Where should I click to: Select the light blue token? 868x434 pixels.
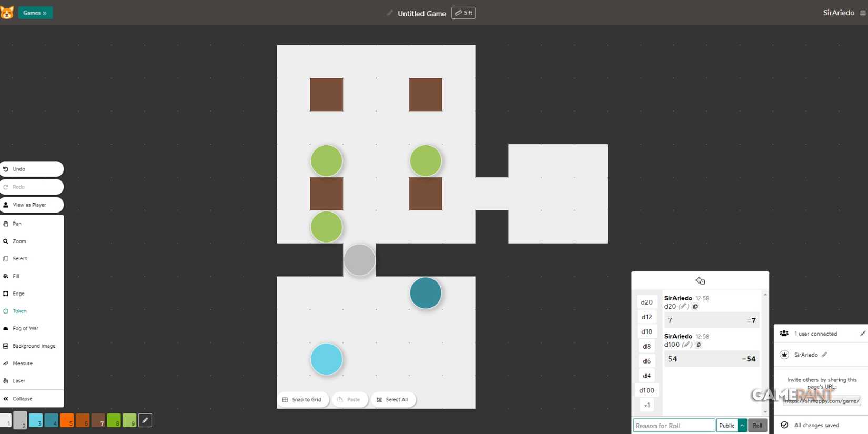pyautogui.click(x=327, y=359)
